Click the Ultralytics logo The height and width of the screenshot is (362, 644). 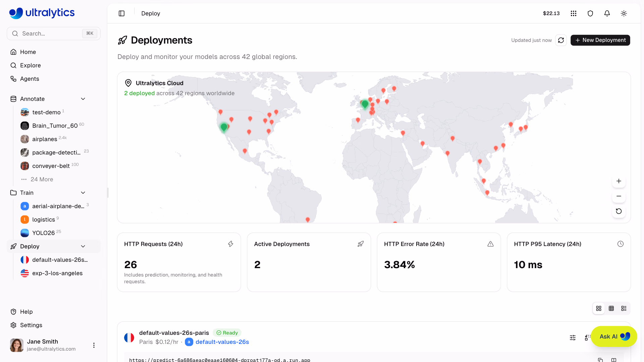(x=42, y=13)
